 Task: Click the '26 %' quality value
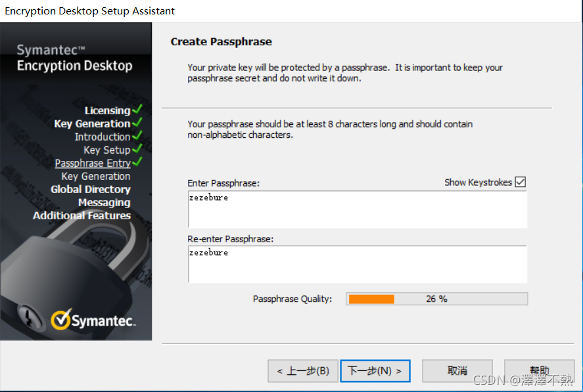pos(436,299)
